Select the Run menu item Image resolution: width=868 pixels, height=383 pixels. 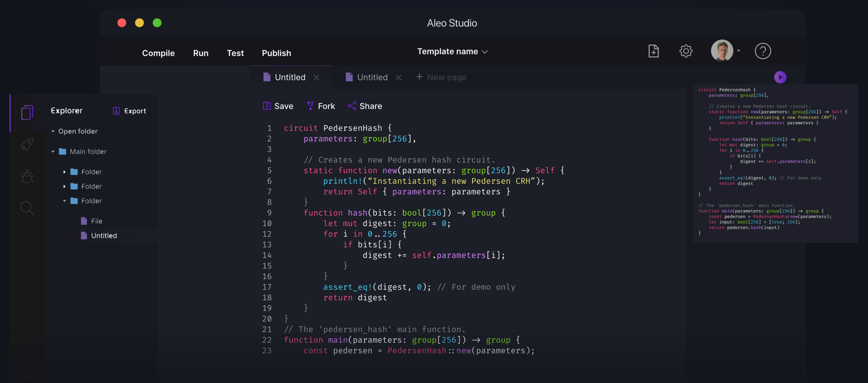pyautogui.click(x=201, y=53)
